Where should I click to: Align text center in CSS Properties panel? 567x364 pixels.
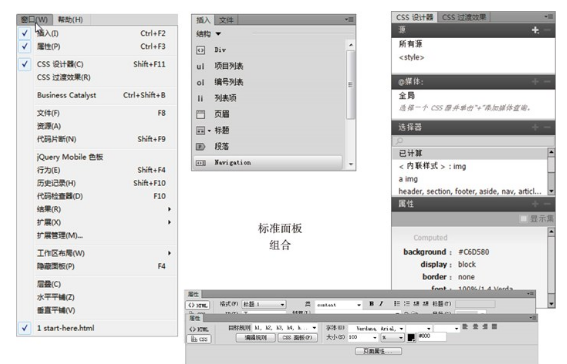pyautogui.click(x=476, y=326)
